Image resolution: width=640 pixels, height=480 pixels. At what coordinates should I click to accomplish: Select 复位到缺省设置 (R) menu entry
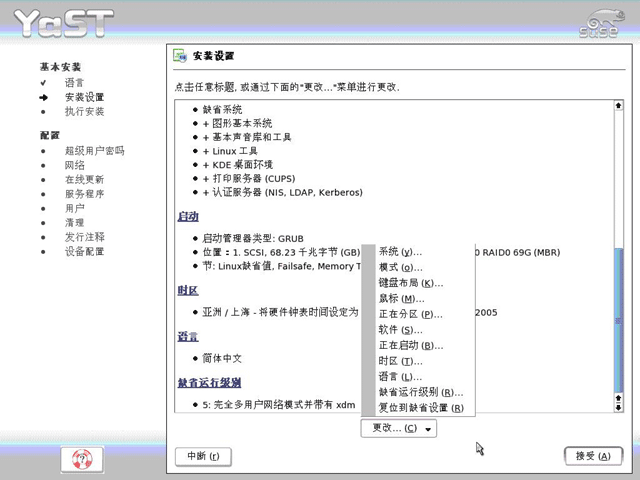(x=421, y=407)
